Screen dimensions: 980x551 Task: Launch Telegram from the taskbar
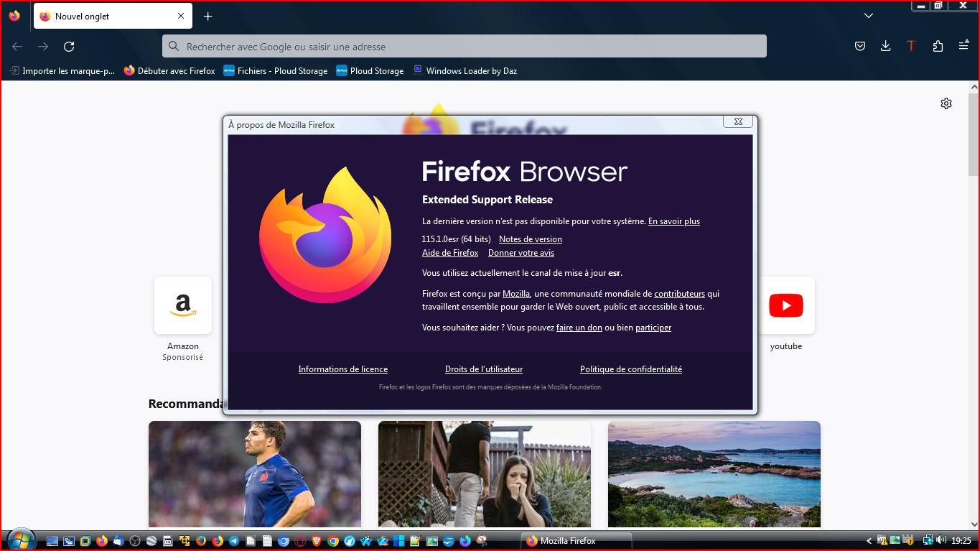234,541
